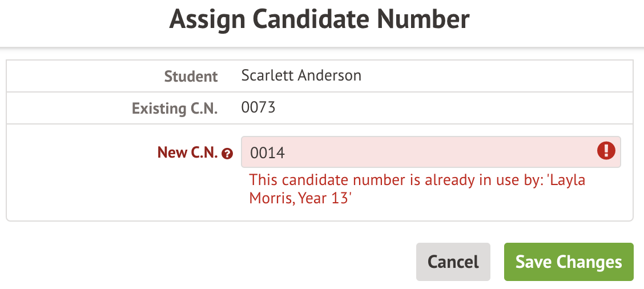This screenshot has height=289, width=644.
Task: Click the Assign Candidate Number heading
Action: [319, 19]
